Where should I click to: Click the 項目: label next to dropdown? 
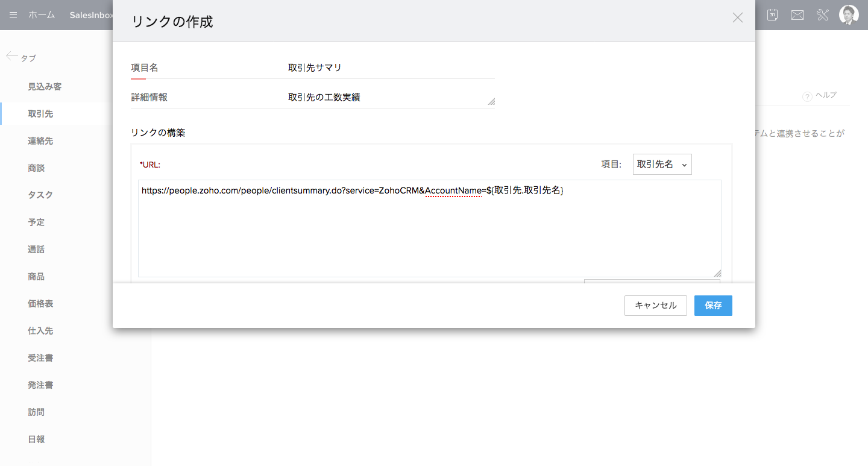coord(611,164)
